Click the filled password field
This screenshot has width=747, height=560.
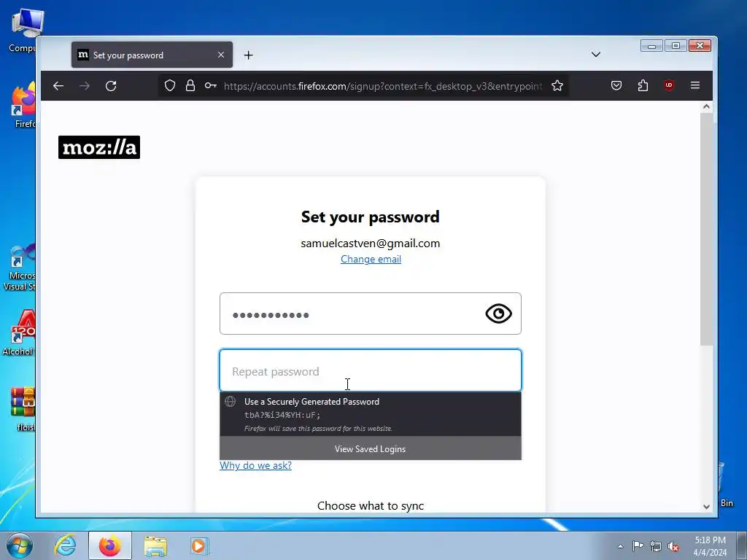370,314
